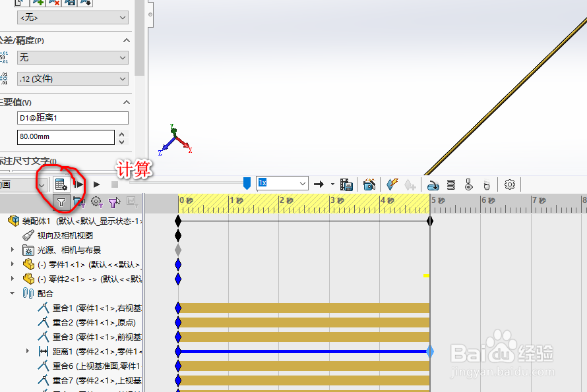Select the 距离1 mate in the tree
Viewport: 587px width, 392px height.
click(x=66, y=350)
